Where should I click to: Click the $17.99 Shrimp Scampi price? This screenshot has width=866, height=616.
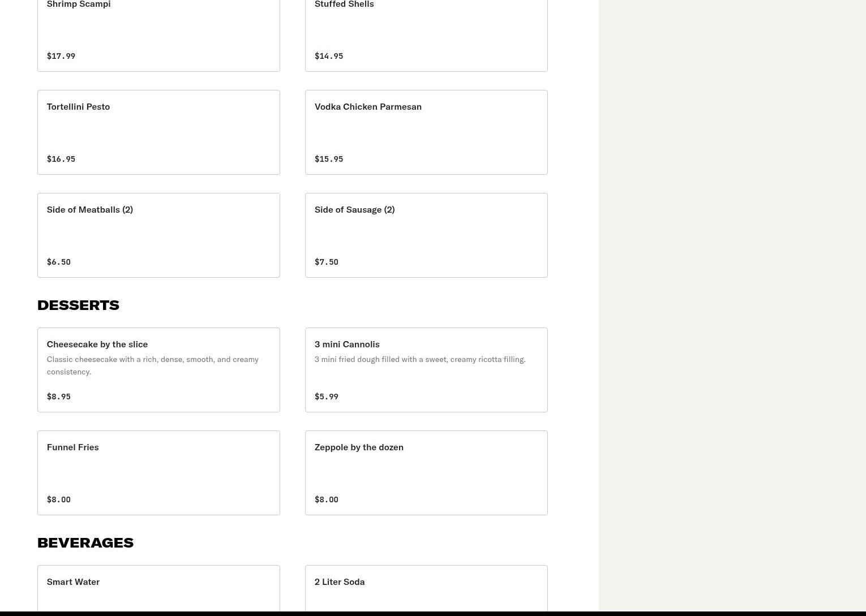[61, 56]
